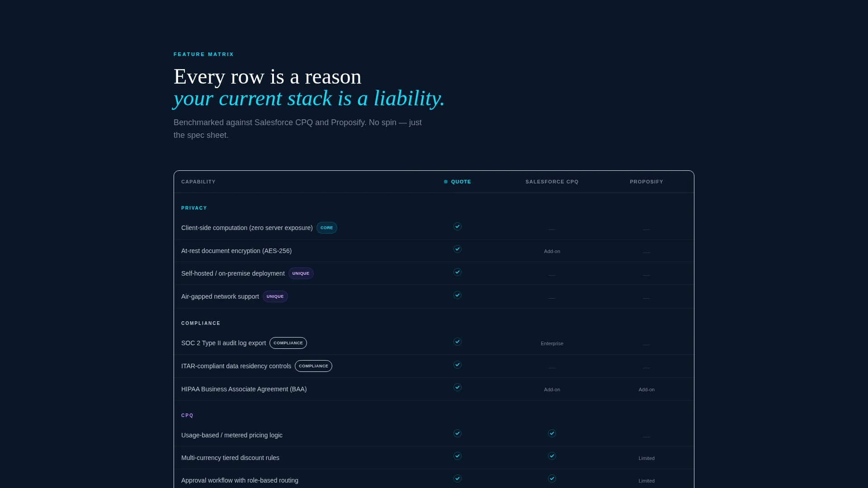Click Proposify 'Limited' cell for Approval workflow

(x=646, y=481)
